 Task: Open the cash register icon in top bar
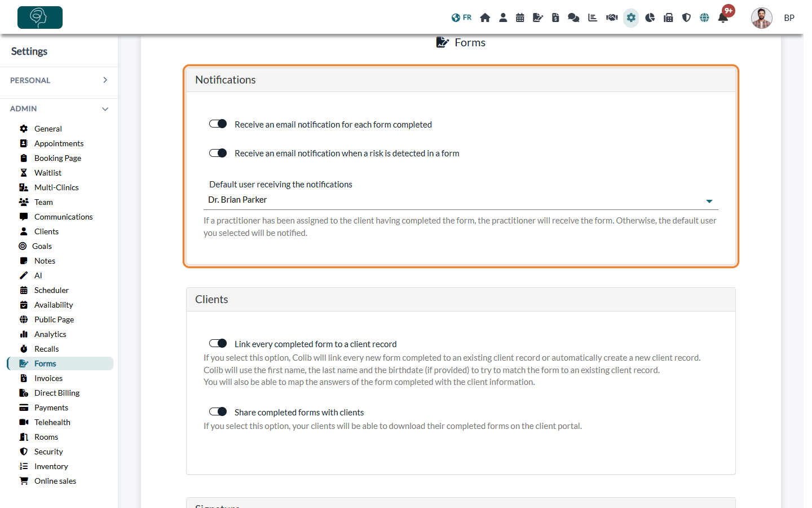point(668,17)
